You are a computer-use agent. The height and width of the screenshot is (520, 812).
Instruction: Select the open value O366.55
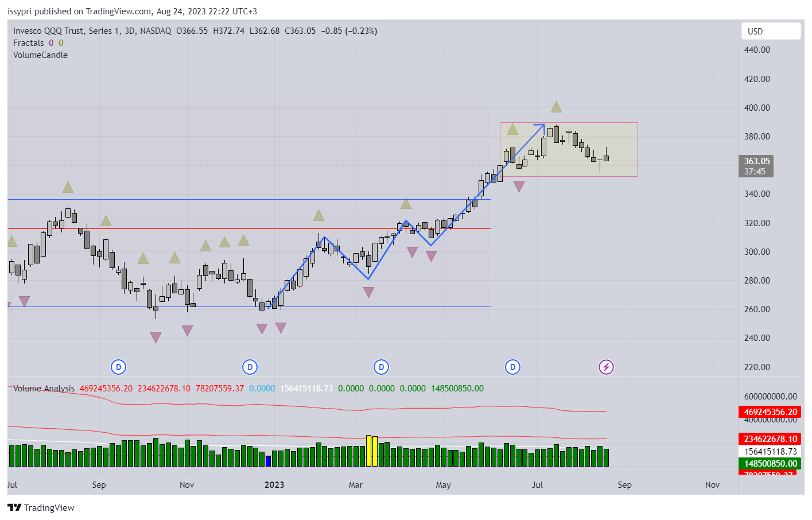[x=192, y=31]
